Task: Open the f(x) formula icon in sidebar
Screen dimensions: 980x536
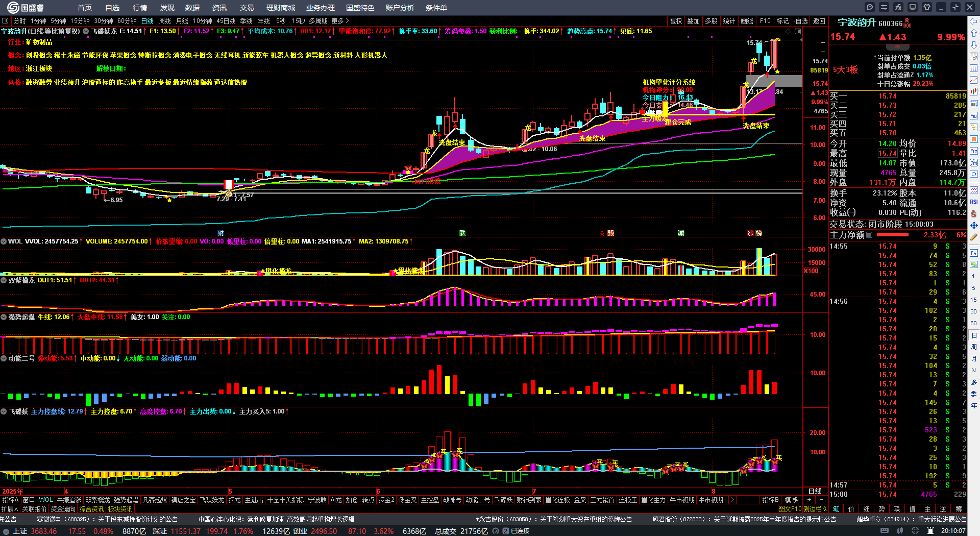Action: [974, 163]
